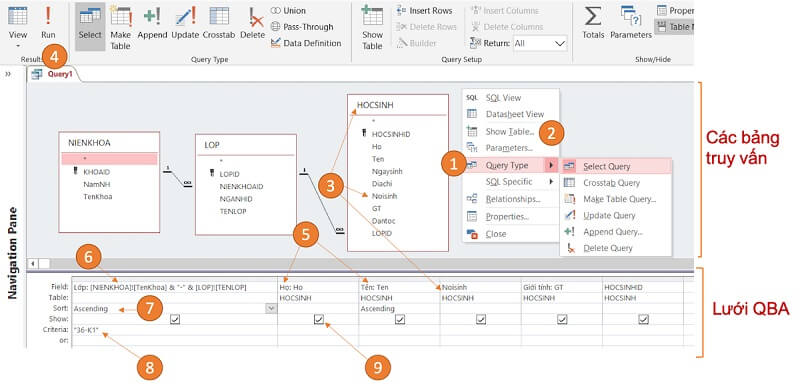
Task: Select NIENKHOAID field in LOP table
Action: (x=241, y=187)
